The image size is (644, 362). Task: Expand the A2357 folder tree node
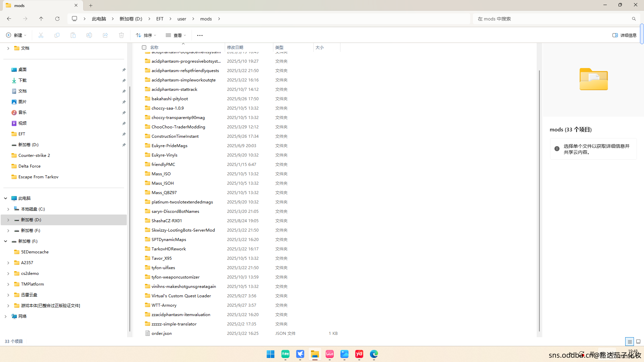8,263
